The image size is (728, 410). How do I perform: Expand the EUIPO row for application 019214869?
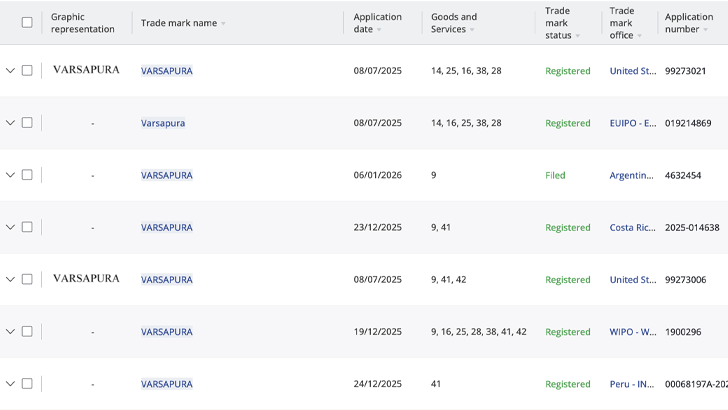(x=10, y=123)
